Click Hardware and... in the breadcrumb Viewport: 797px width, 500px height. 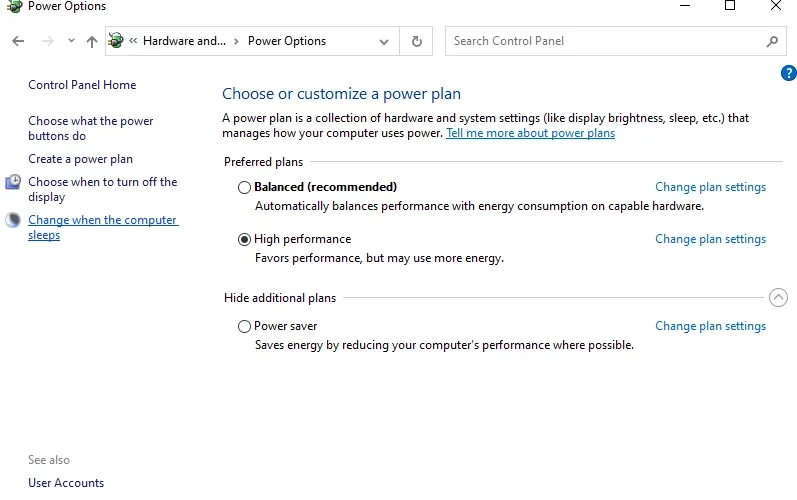185,41
